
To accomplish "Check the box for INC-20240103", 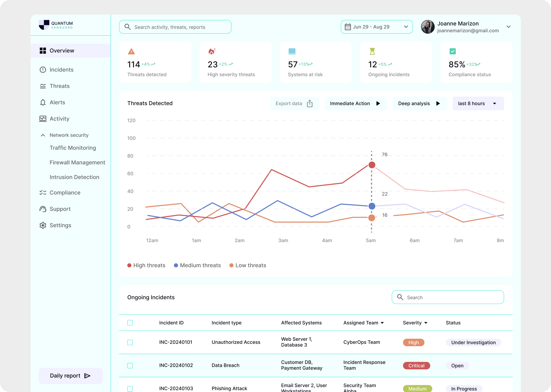I will (x=130, y=389).
